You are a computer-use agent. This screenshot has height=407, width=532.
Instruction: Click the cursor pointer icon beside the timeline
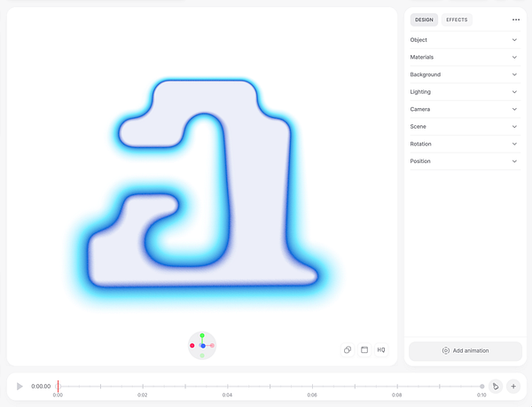pyautogui.click(x=496, y=387)
